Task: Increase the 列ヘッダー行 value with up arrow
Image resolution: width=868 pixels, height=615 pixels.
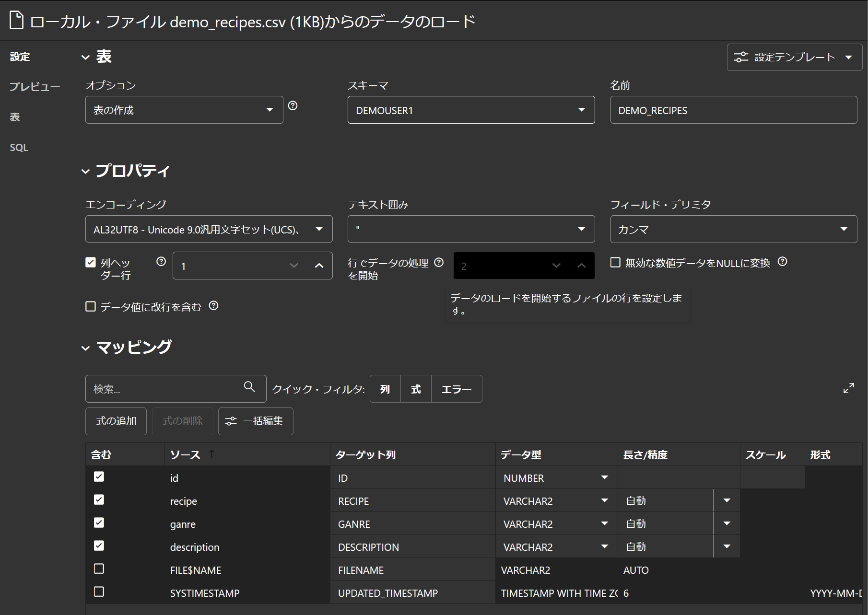Action: pyautogui.click(x=319, y=266)
